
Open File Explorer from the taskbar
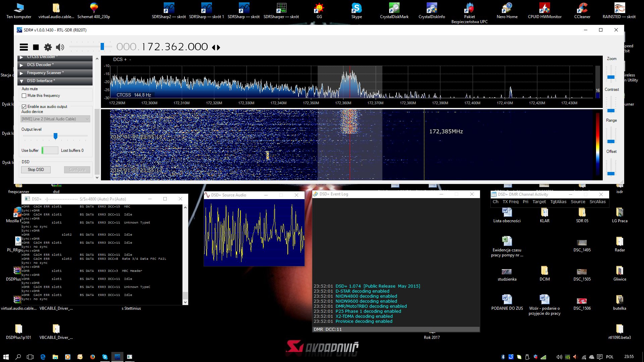coord(55,357)
